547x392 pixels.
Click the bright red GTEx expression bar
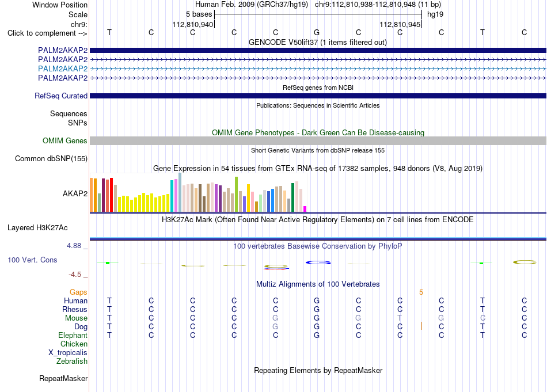(x=111, y=195)
